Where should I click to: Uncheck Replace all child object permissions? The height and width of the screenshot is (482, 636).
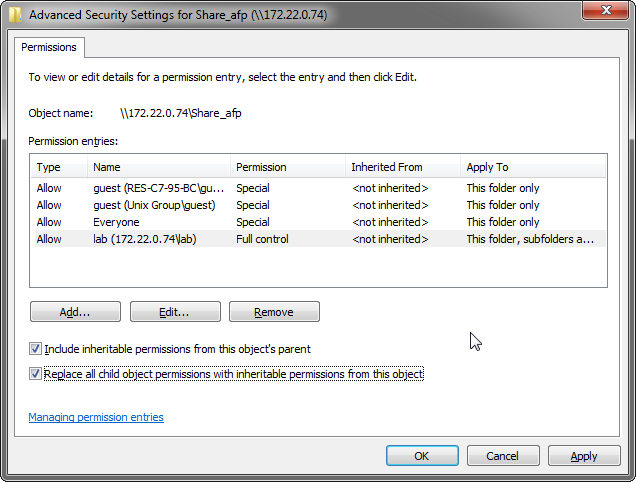[35, 373]
